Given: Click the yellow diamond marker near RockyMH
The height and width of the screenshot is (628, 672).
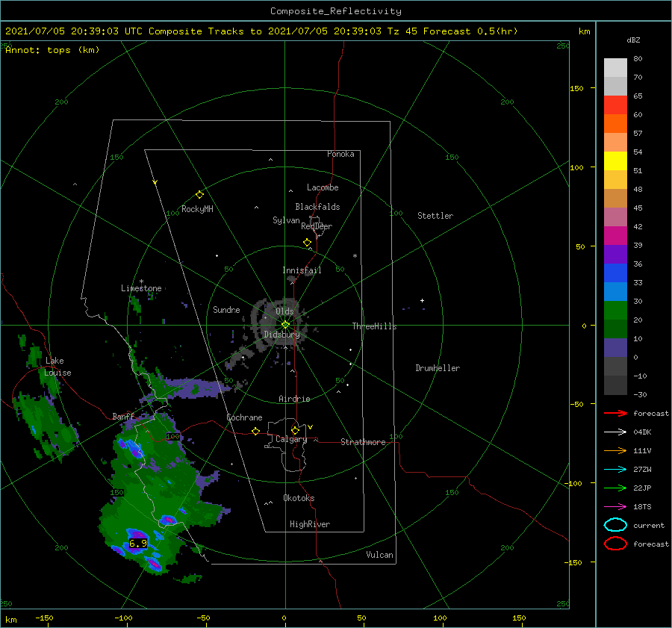Looking at the screenshot, I should click(x=199, y=195).
